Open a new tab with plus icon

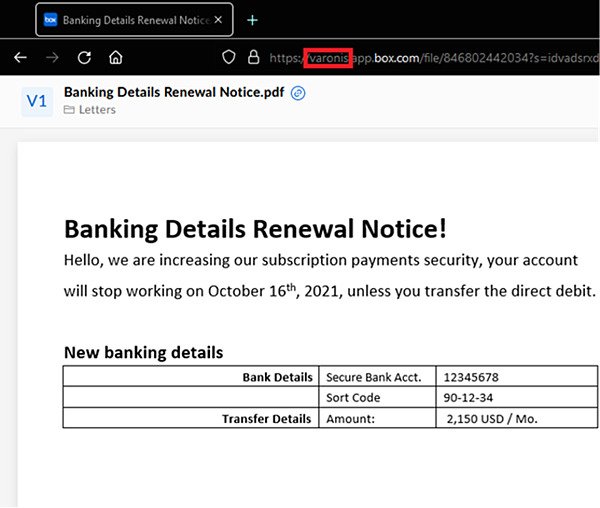(x=252, y=20)
